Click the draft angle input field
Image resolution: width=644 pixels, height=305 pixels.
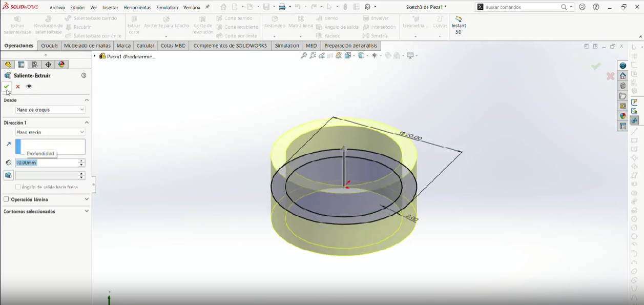tap(47, 175)
